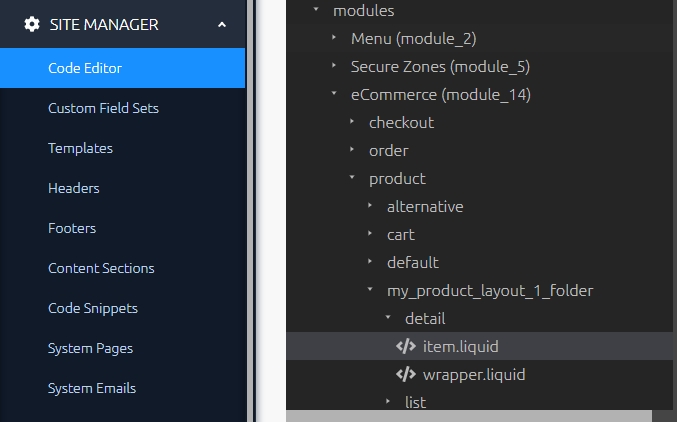Screen dimensions: 677x422
Task: Expand the Secure Zones (module_5) arrow
Action: click(334, 67)
